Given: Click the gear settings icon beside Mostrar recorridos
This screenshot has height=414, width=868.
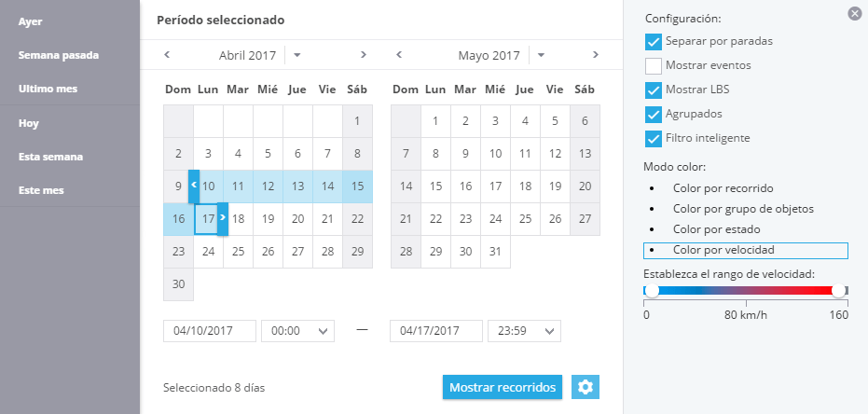Looking at the screenshot, I should (x=586, y=387).
